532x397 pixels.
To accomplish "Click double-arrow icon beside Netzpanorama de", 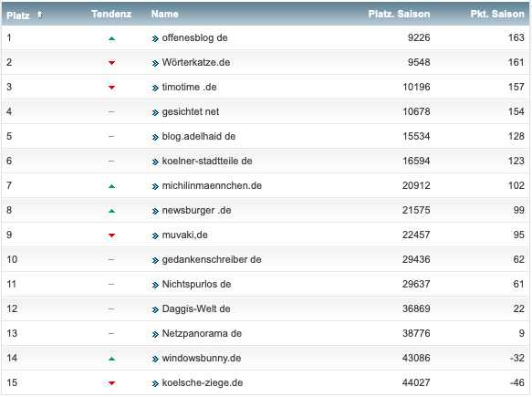I will click(155, 335).
